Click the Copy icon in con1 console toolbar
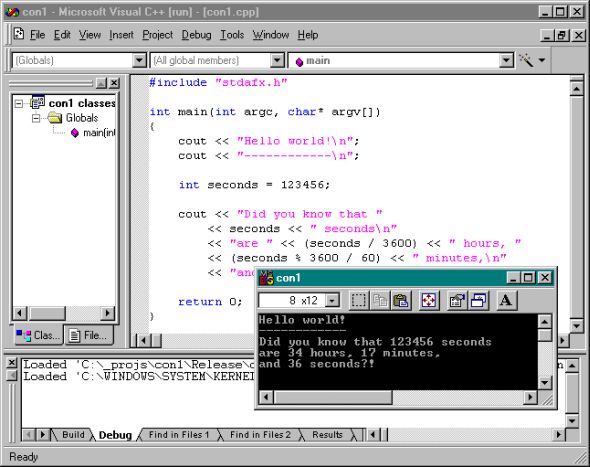590x467 pixels. 380,301
